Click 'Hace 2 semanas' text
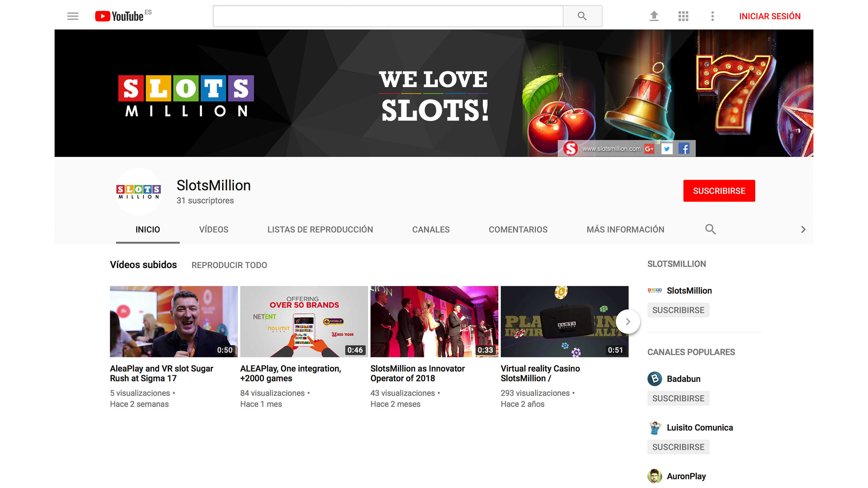 (139, 404)
